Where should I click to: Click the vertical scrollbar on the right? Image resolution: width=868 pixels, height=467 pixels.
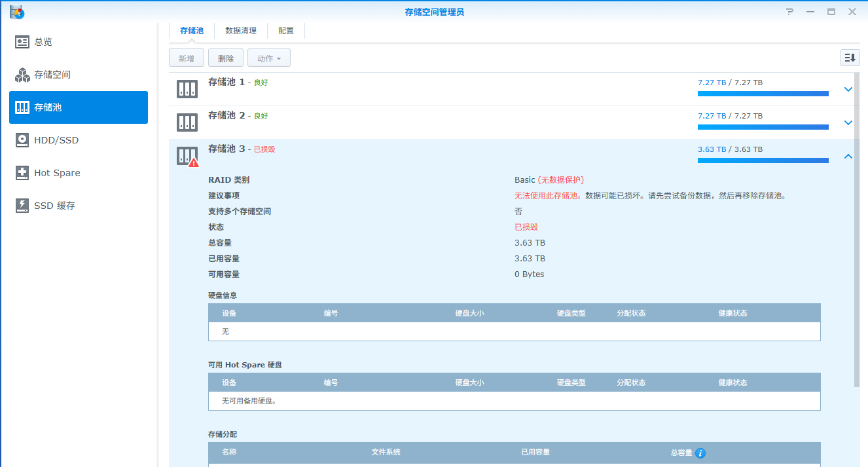pyautogui.click(x=857, y=229)
